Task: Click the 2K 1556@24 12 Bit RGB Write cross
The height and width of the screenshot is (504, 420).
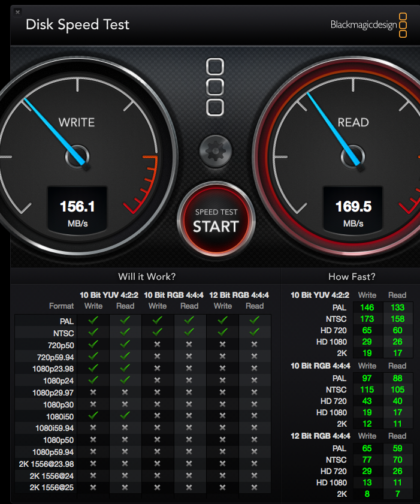Action: (x=222, y=475)
